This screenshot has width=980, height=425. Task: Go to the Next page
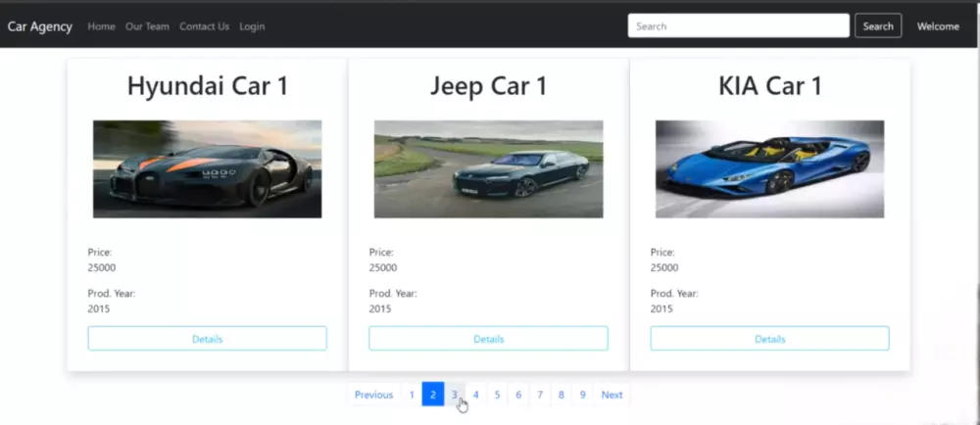[x=612, y=395]
